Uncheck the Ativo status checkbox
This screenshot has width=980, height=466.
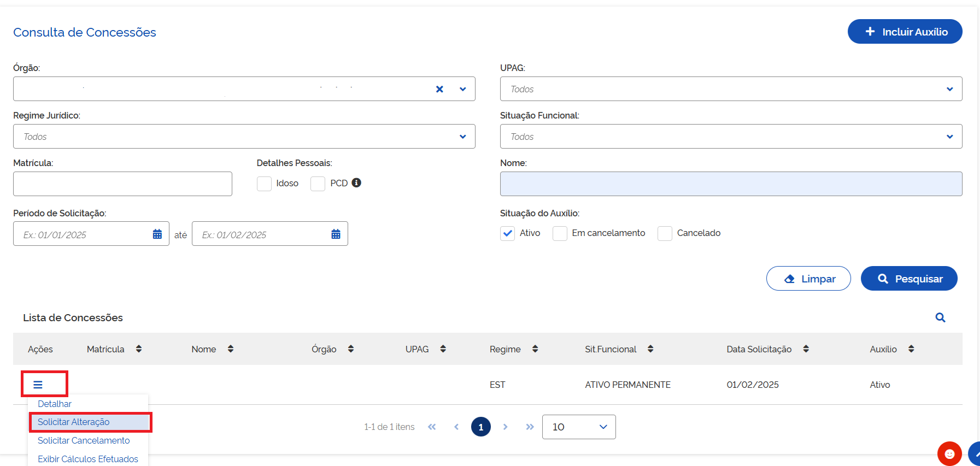pyautogui.click(x=508, y=233)
